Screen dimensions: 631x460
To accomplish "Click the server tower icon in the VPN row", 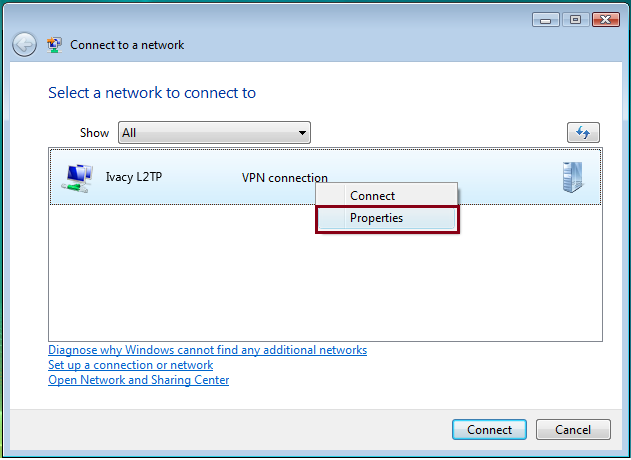I will pyautogui.click(x=572, y=177).
